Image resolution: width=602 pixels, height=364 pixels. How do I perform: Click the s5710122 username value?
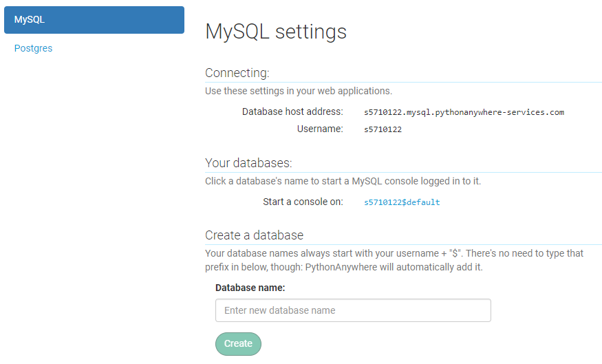pyautogui.click(x=383, y=129)
